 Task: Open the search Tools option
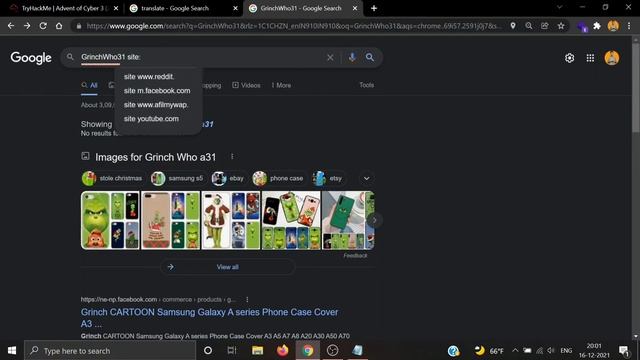(x=367, y=85)
